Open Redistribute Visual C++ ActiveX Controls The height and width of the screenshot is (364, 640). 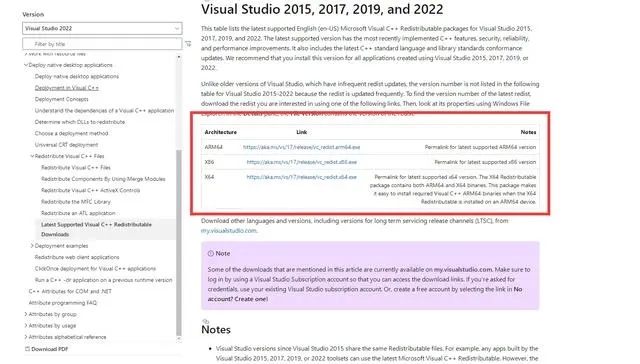tap(91, 191)
